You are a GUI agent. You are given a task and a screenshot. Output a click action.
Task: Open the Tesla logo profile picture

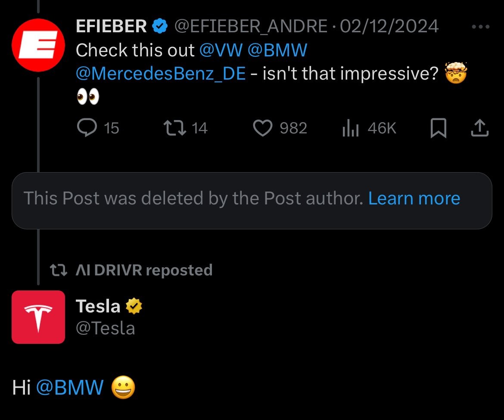pyautogui.click(x=38, y=317)
